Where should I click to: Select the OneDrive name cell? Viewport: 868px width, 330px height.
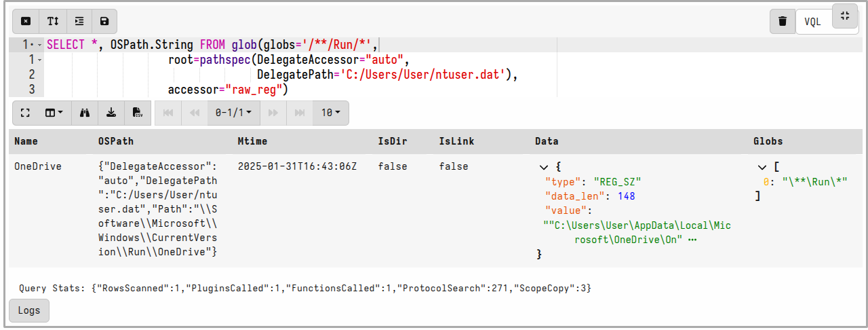point(38,166)
